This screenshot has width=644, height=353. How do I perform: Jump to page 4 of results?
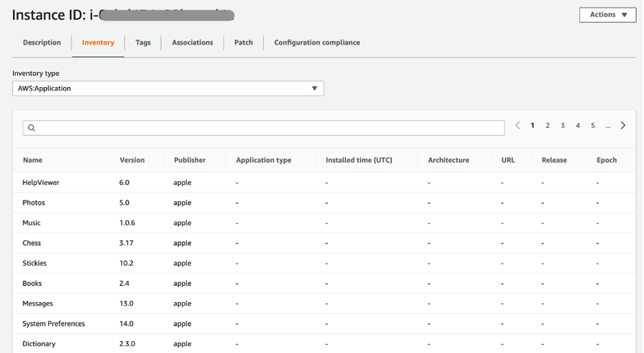pyautogui.click(x=578, y=125)
